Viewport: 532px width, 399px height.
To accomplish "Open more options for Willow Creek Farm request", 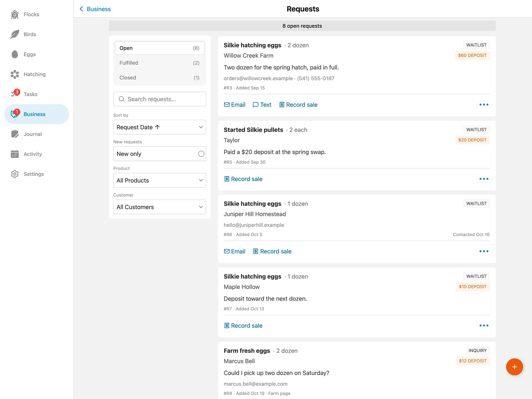I will (x=484, y=105).
